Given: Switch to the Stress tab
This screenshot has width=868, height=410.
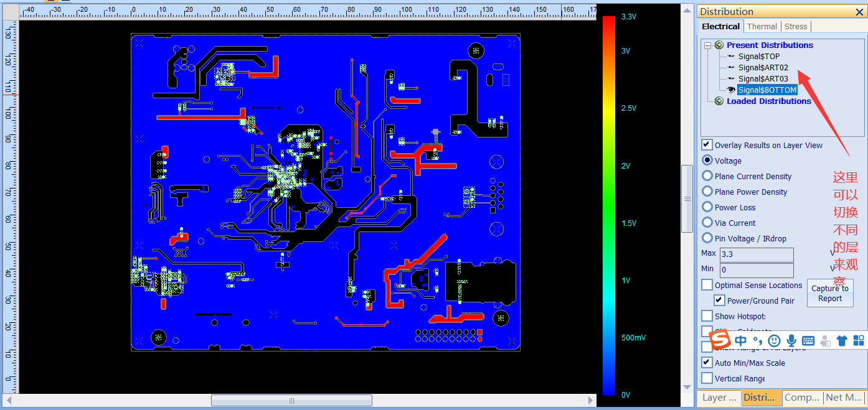Looking at the screenshot, I should coord(796,26).
